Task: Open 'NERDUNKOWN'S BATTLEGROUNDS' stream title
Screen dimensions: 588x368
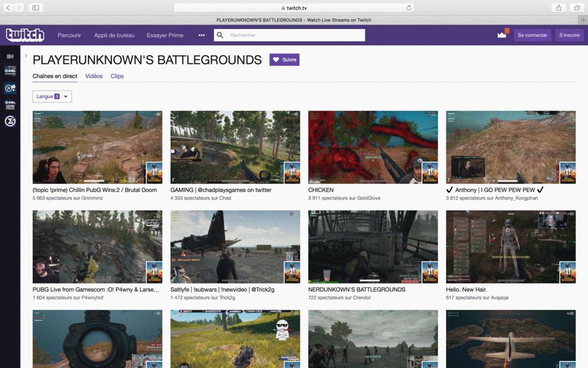Action: (x=357, y=289)
